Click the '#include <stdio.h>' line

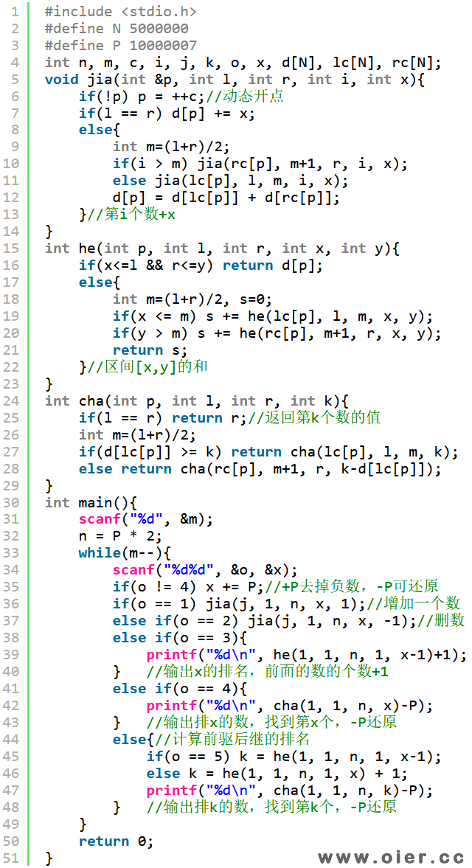pyautogui.click(x=121, y=11)
